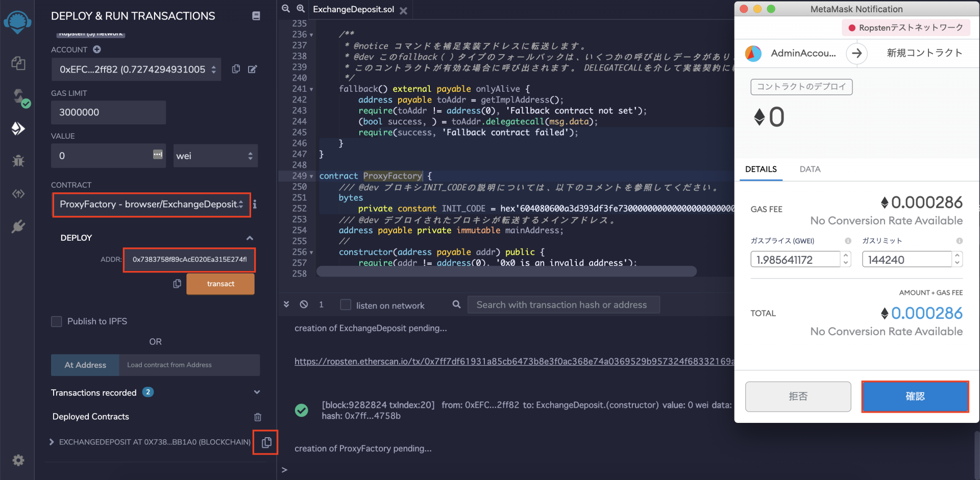Open the Ropsten test network selector
This screenshot has width=980, height=480.
(x=905, y=28)
